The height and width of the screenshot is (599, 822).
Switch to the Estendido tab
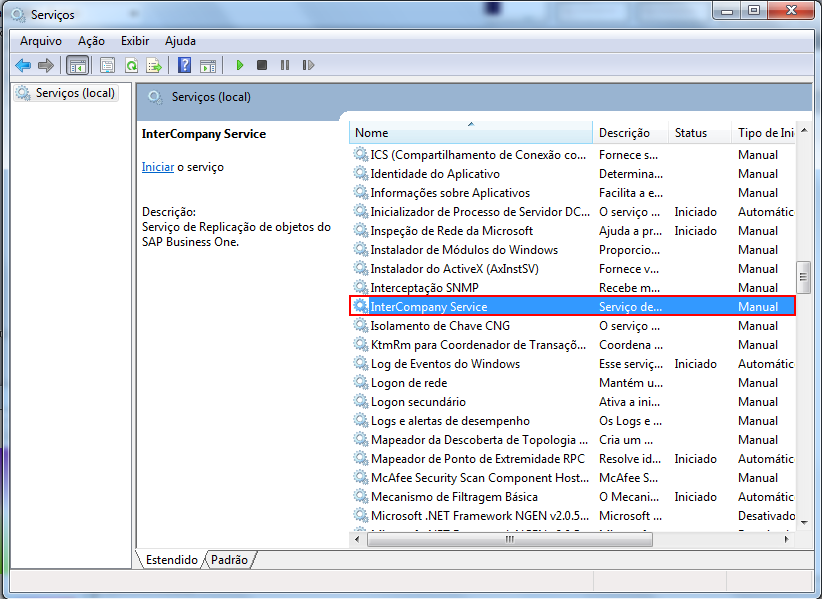(x=171, y=560)
